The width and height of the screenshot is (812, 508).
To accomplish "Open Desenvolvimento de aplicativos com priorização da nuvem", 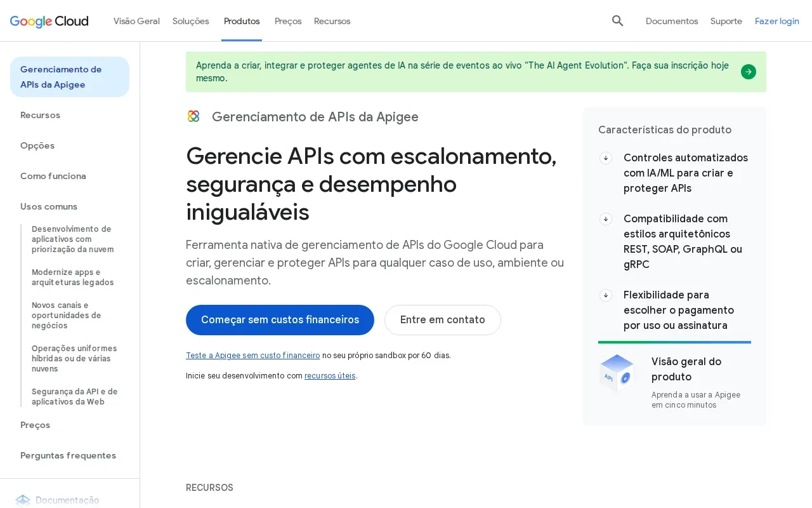I will coord(73,239).
